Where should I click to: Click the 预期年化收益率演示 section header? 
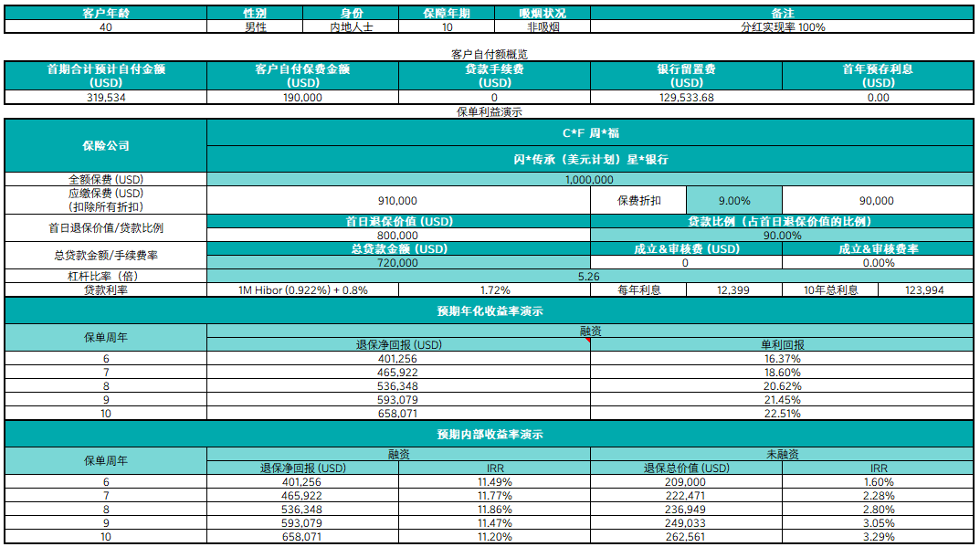[x=490, y=311]
